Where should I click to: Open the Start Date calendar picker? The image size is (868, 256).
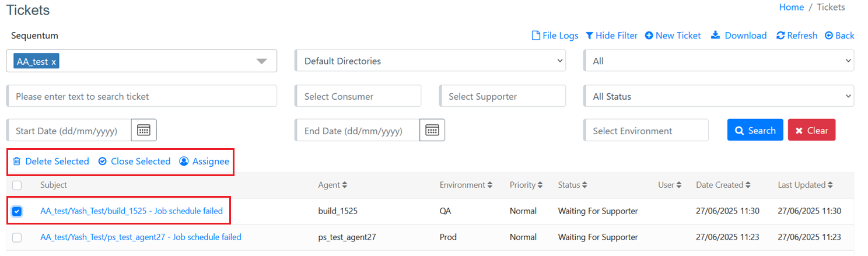tap(143, 130)
